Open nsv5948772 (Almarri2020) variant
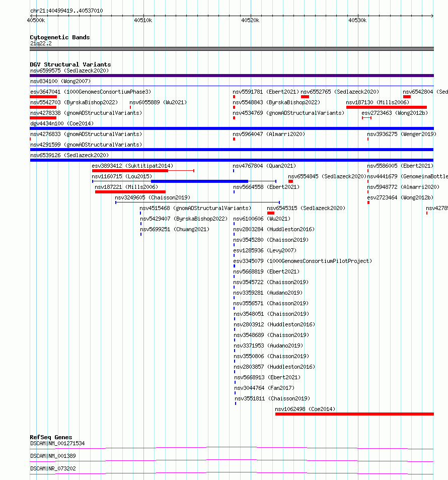 (x=403, y=187)
